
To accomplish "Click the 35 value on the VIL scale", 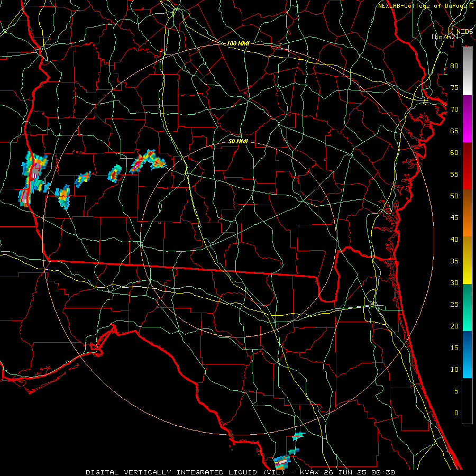I will click(x=454, y=261).
